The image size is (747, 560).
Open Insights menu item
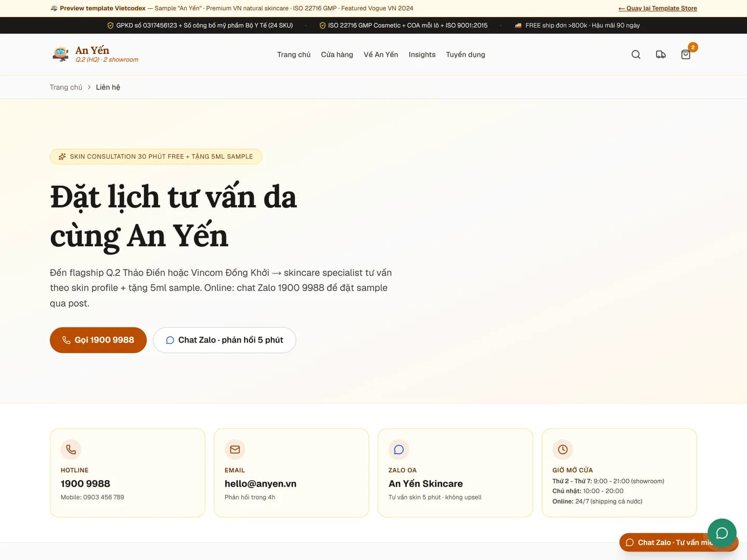[x=422, y=54]
